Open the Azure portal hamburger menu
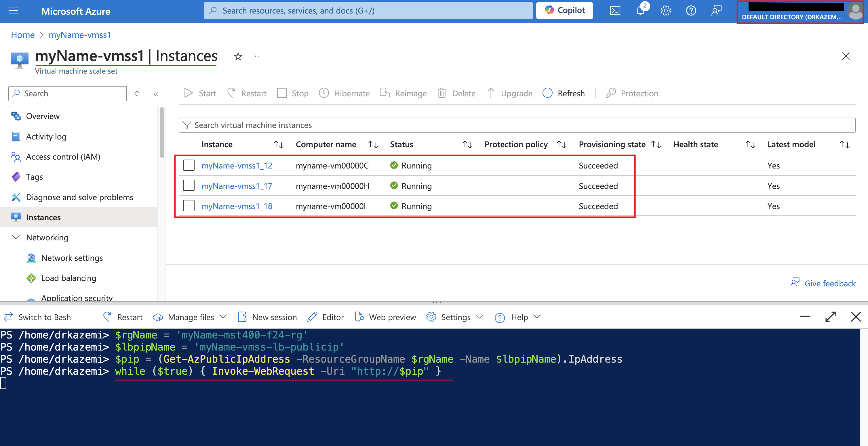This screenshot has width=868, height=446. coord(14,11)
